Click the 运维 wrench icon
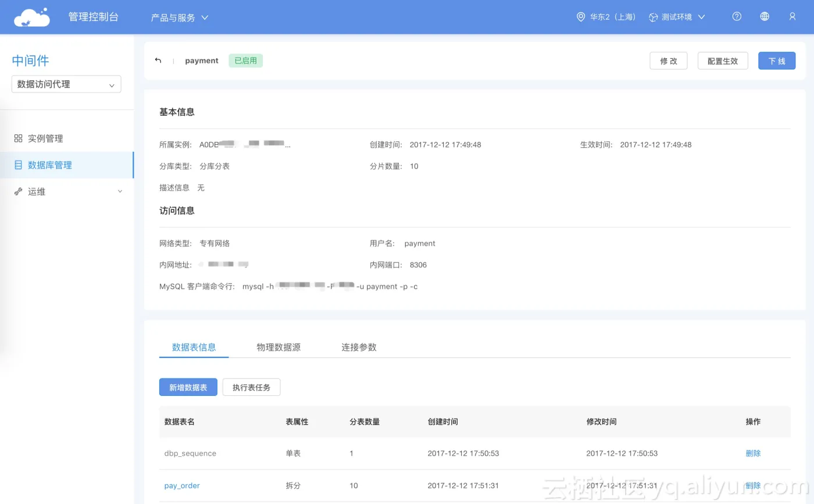This screenshot has width=814, height=504. (18, 191)
